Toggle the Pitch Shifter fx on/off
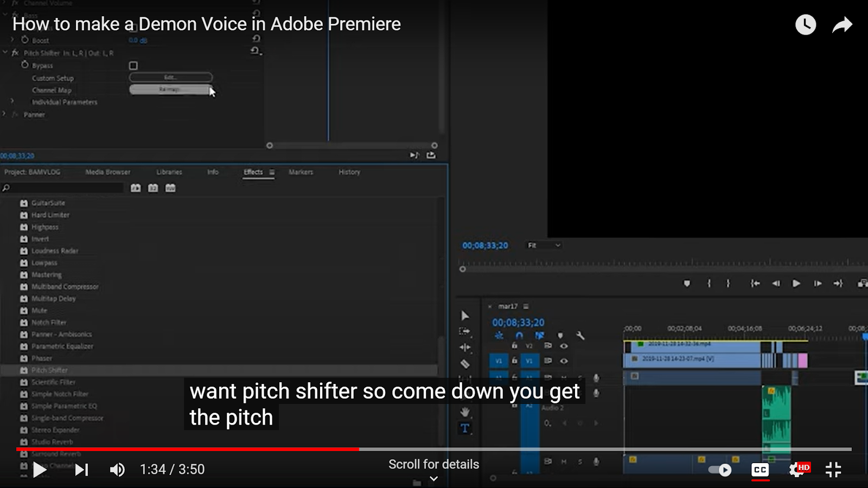 click(15, 53)
